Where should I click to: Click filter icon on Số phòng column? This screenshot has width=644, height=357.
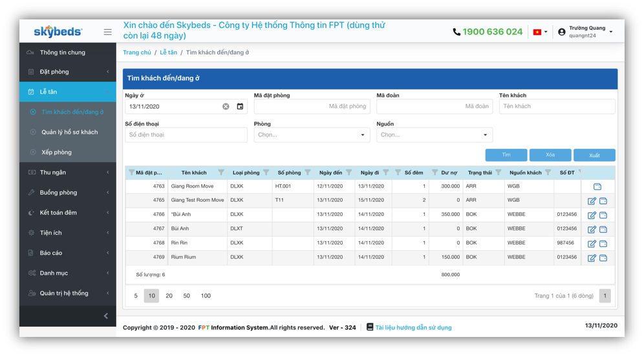308,173
